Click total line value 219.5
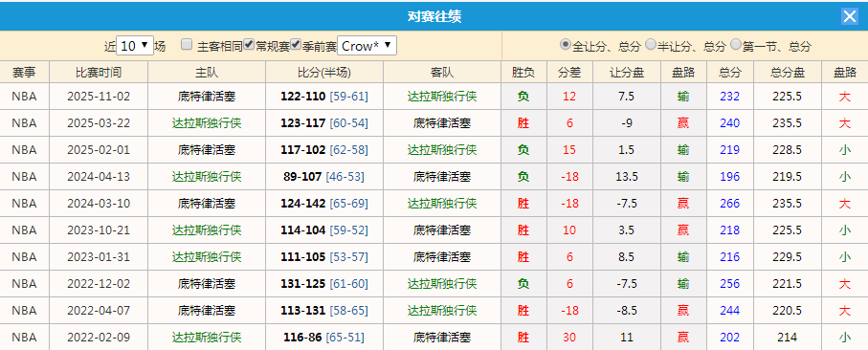 point(788,176)
